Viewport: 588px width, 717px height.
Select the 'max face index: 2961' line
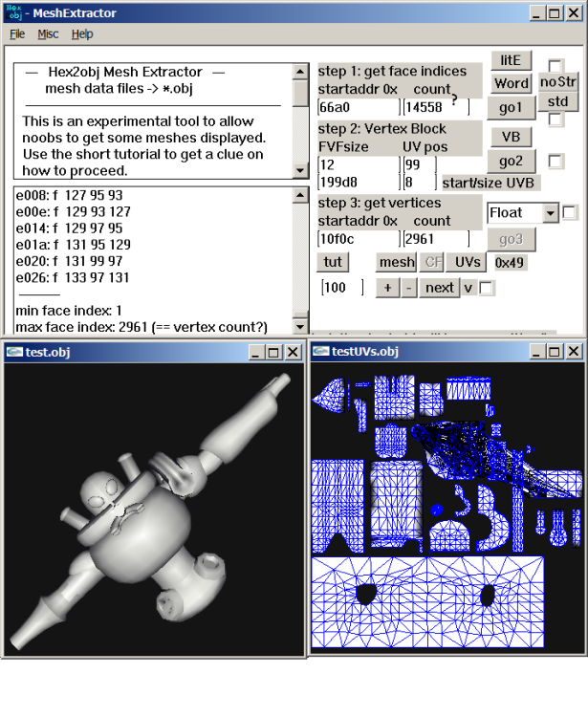(x=142, y=327)
